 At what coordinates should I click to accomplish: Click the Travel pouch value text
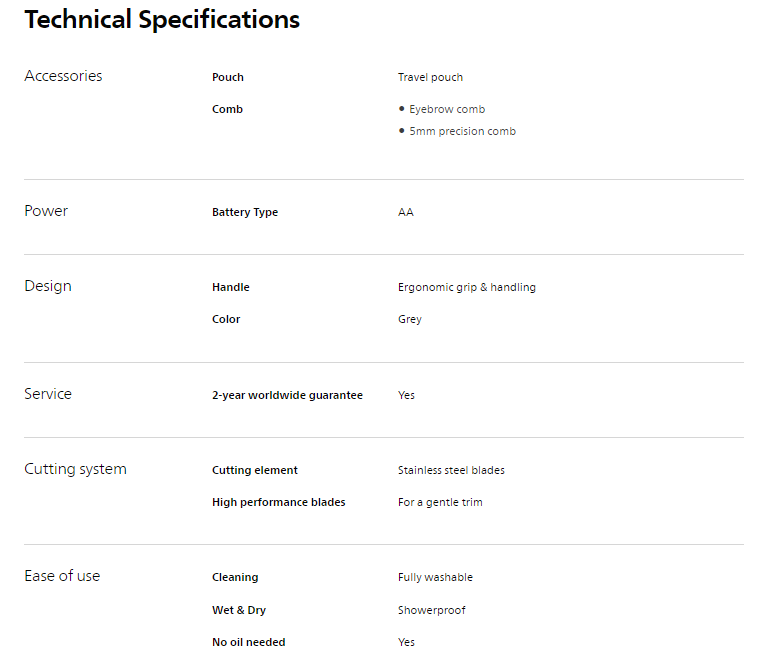tap(430, 77)
